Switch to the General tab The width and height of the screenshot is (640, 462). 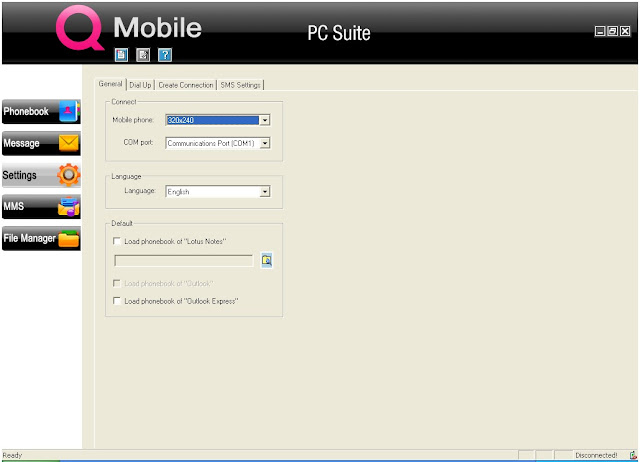click(110, 84)
